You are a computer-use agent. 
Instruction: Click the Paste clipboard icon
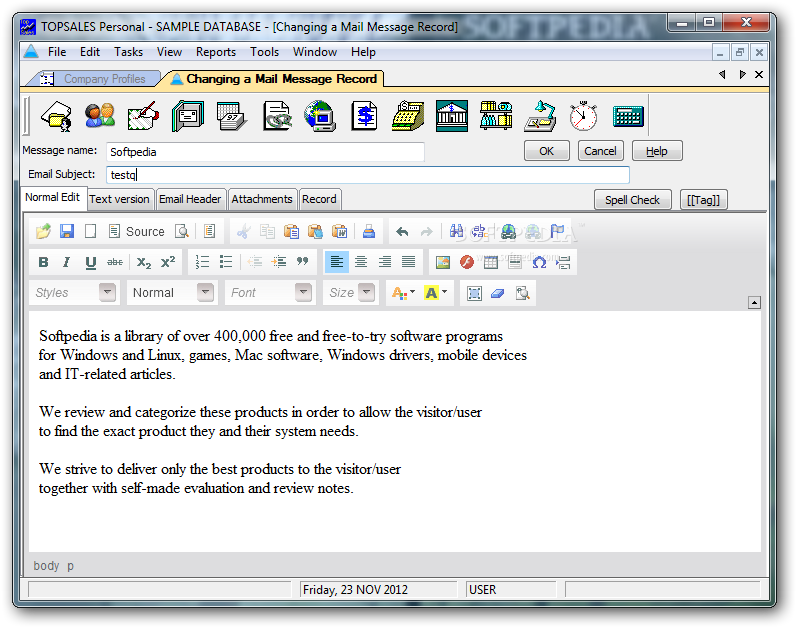291,231
